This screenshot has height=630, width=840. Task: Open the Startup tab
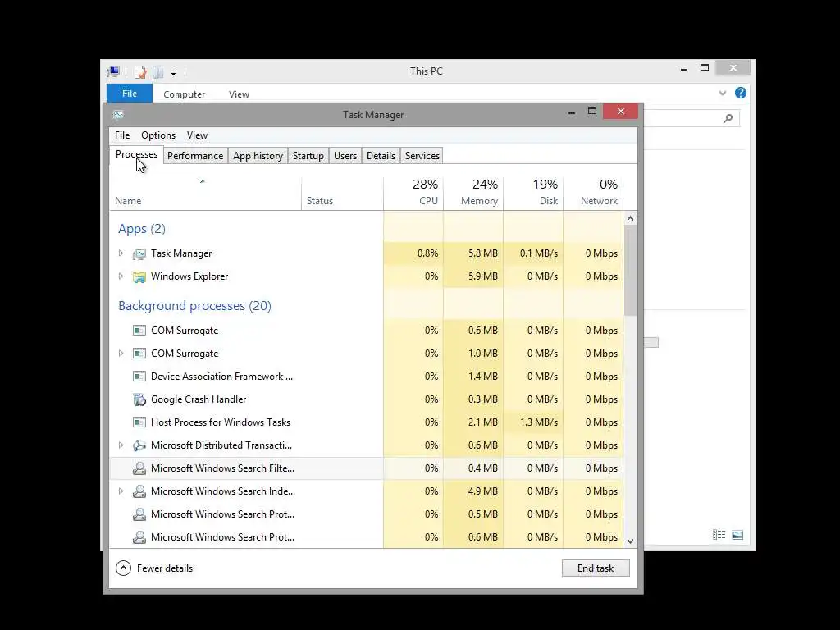[x=308, y=156]
